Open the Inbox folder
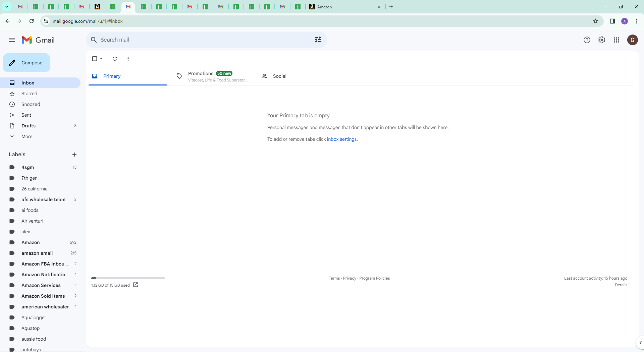The image size is (644, 352). [40, 83]
